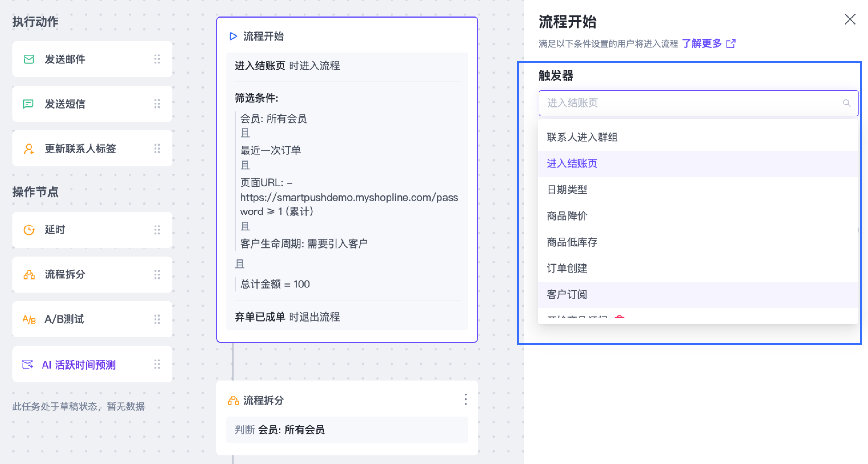Image resolution: width=868 pixels, height=464 pixels.
Task: Click the A/B测试 icon
Action: point(29,319)
